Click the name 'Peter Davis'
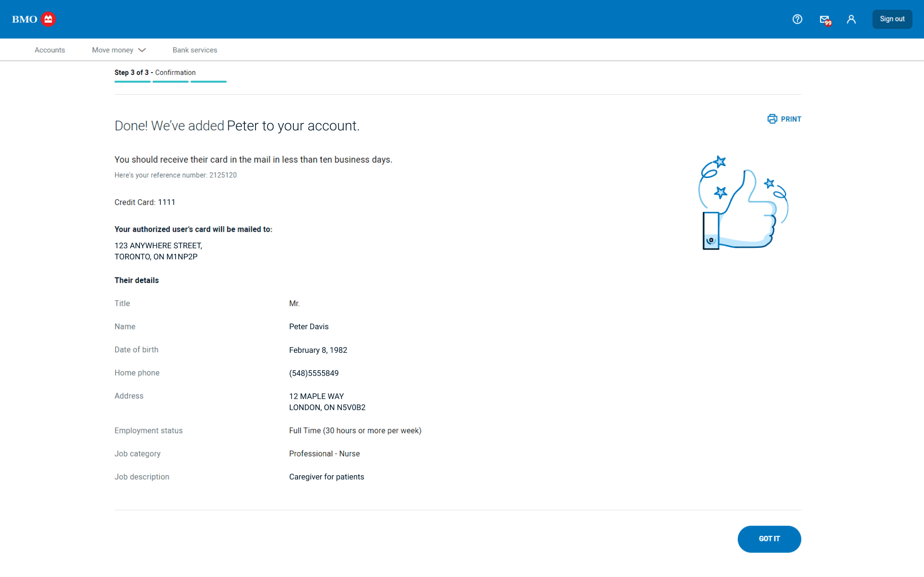 [309, 326]
